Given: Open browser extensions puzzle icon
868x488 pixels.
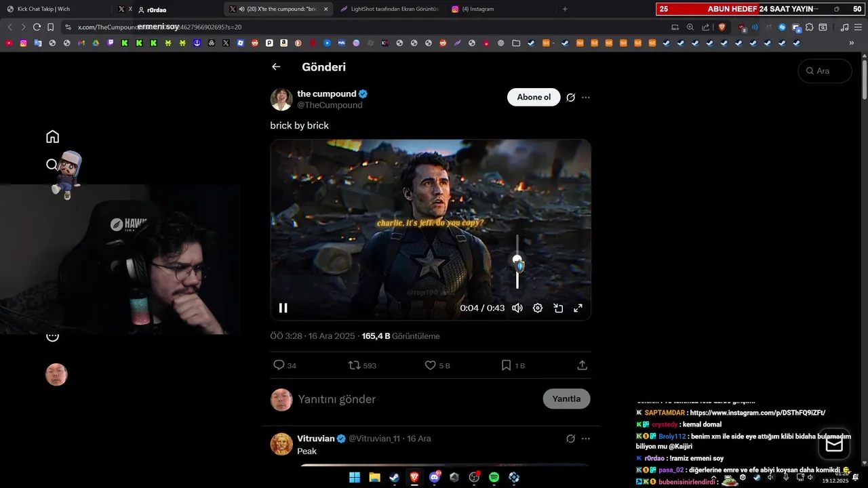Looking at the screenshot, I should click(x=809, y=27).
